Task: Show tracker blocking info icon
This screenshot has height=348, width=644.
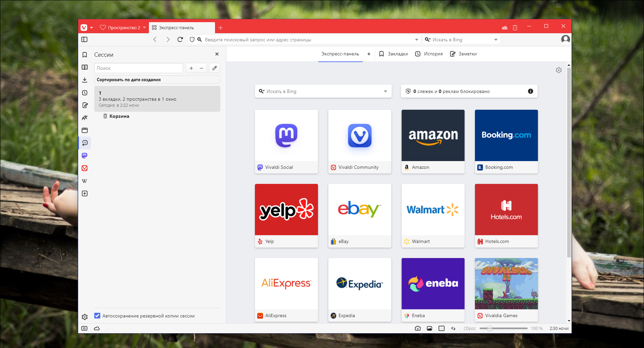Action: pos(531,91)
